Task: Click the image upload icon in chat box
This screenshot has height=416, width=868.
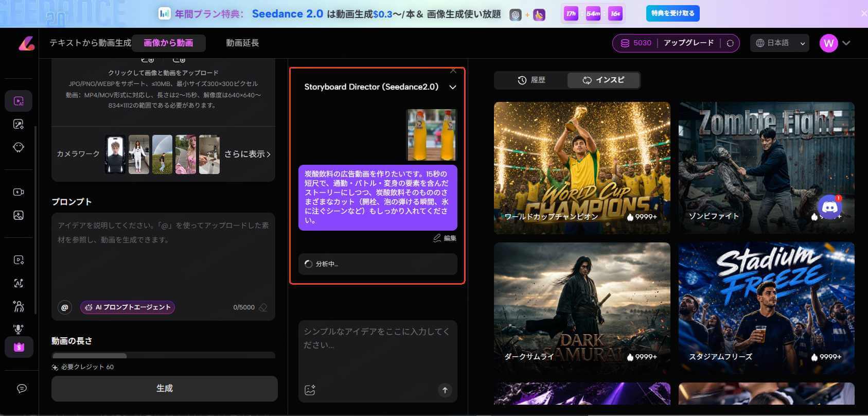Action: tap(310, 390)
